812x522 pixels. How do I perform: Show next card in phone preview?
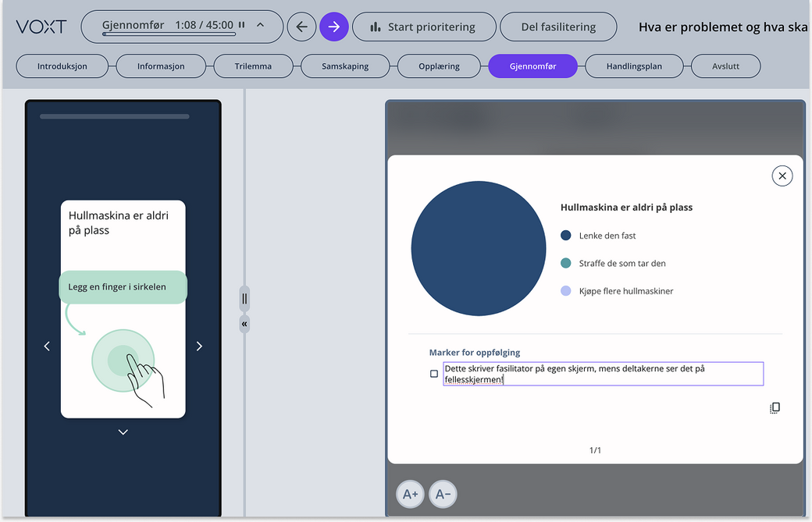point(199,346)
